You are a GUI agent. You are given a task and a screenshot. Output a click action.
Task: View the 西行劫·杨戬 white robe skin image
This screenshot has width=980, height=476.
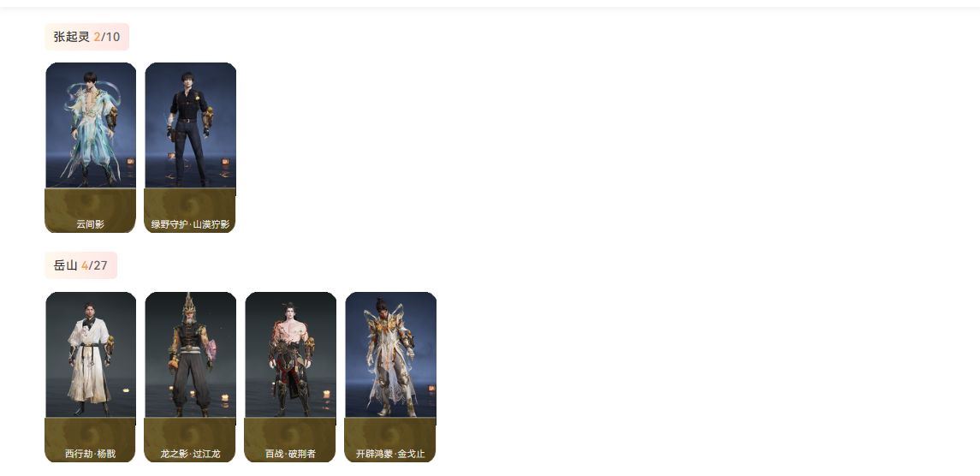pos(91,354)
